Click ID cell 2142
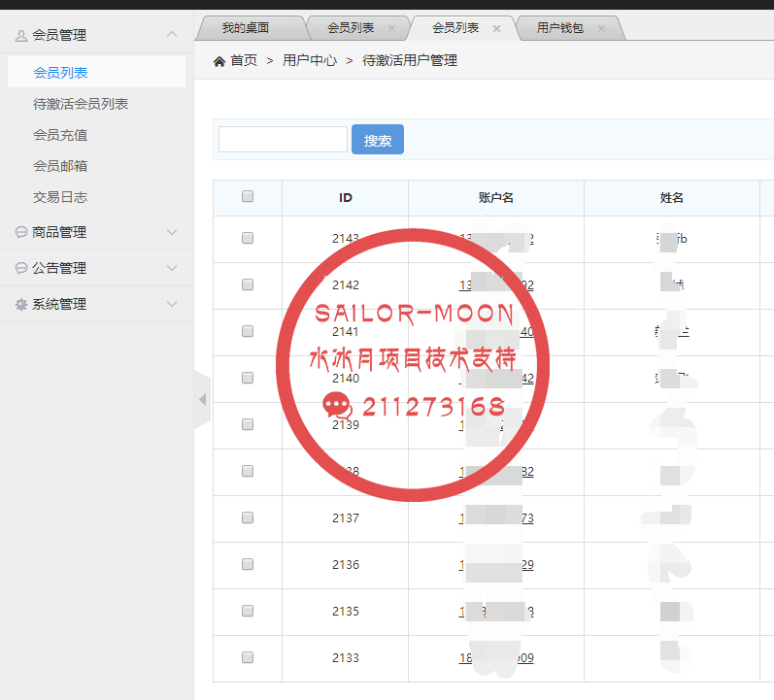 [x=346, y=285]
